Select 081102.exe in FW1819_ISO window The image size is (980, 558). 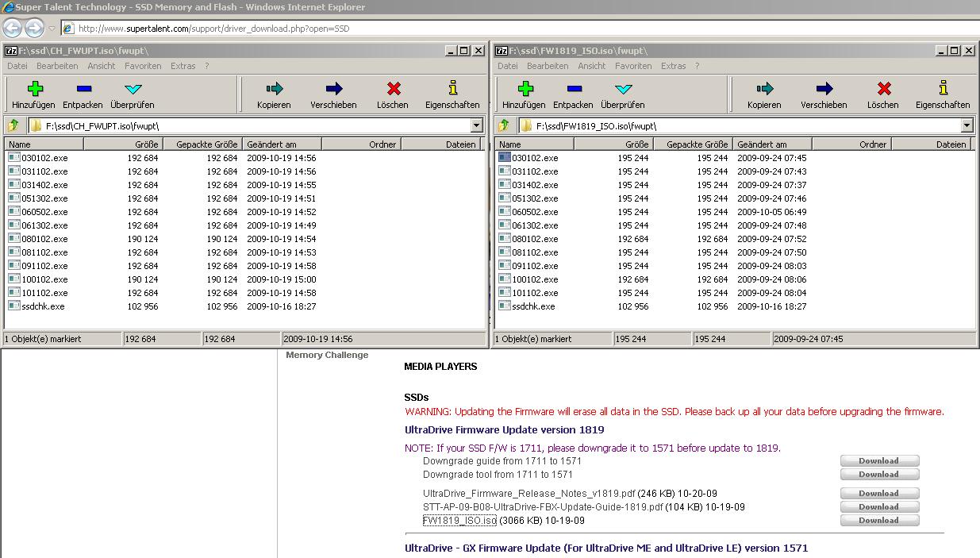click(536, 252)
